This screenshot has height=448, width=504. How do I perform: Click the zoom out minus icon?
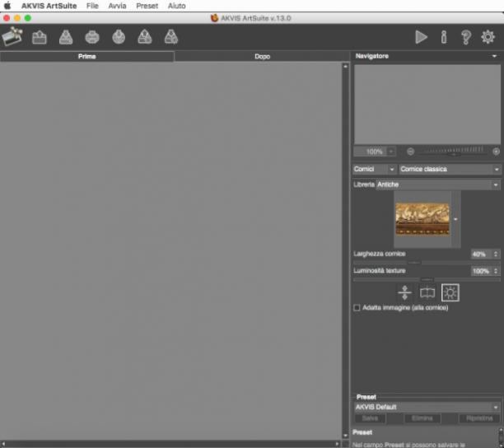410,152
